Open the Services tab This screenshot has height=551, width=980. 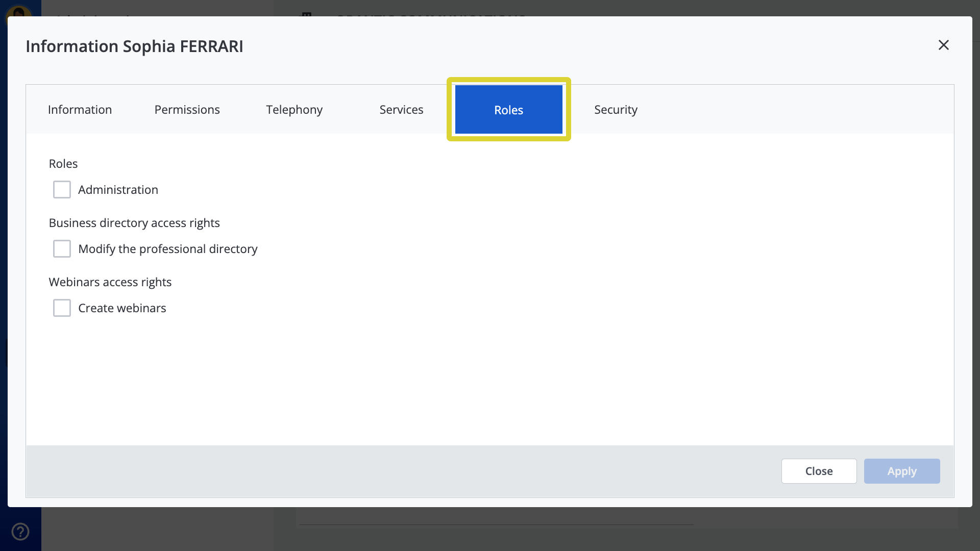pos(401,109)
